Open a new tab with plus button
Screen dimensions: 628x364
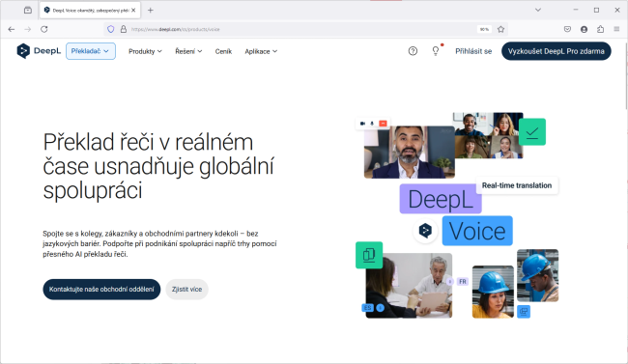click(x=150, y=11)
